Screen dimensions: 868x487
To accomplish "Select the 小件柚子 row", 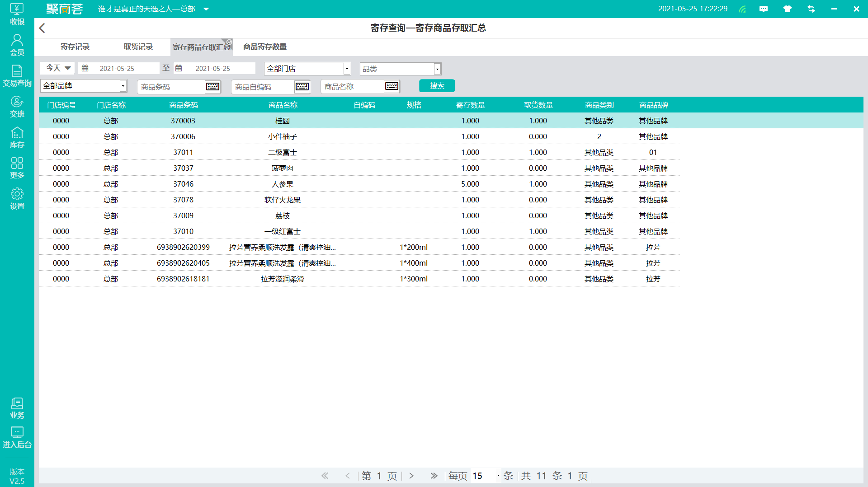I will tap(359, 136).
